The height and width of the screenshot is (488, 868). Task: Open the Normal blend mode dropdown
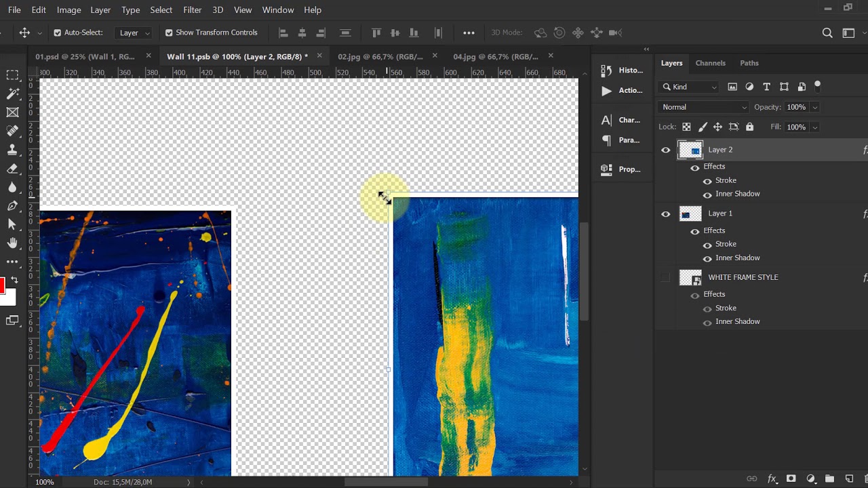click(703, 107)
